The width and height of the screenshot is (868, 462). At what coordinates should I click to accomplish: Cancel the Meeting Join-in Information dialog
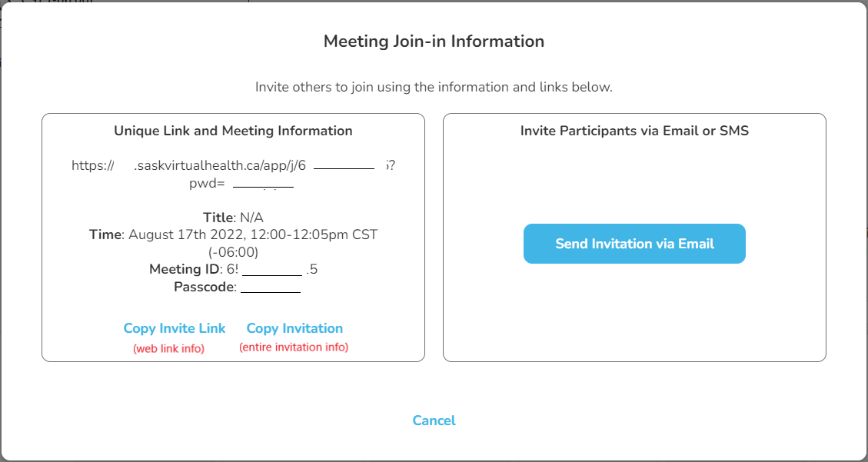tap(434, 420)
